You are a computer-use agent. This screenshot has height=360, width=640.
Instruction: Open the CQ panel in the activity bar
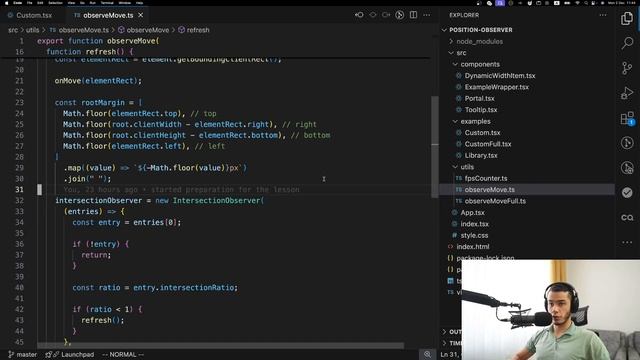click(x=627, y=218)
